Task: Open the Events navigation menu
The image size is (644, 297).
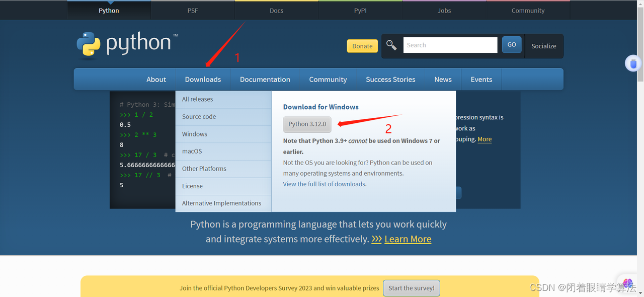Action: [481, 80]
